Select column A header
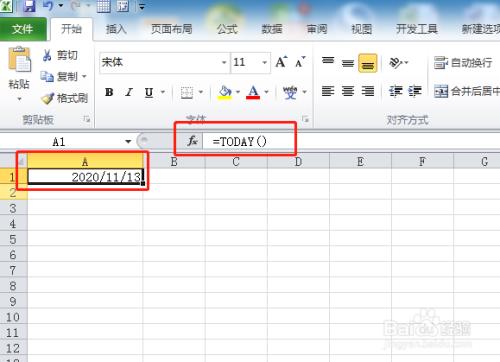 coord(85,162)
